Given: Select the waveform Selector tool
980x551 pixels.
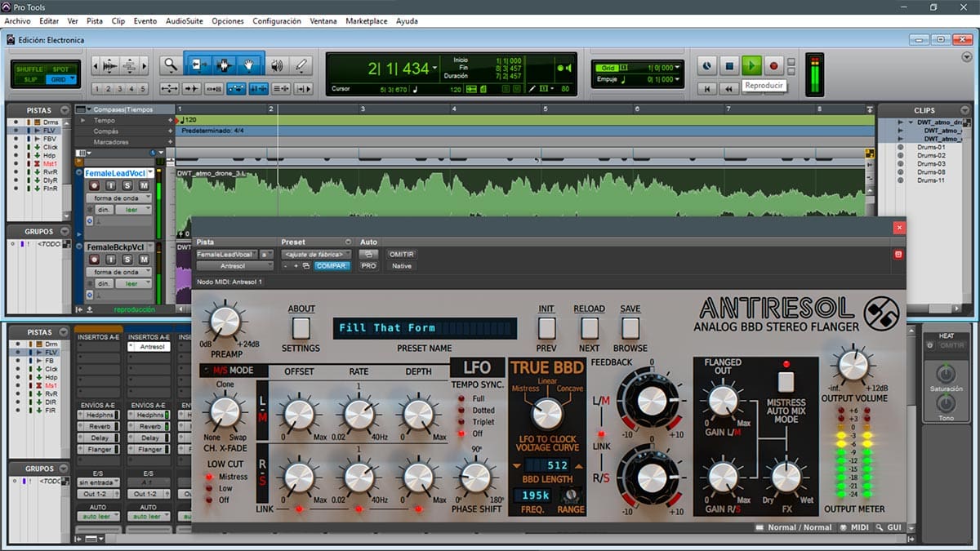Looking at the screenshot, I should point(224,65).
